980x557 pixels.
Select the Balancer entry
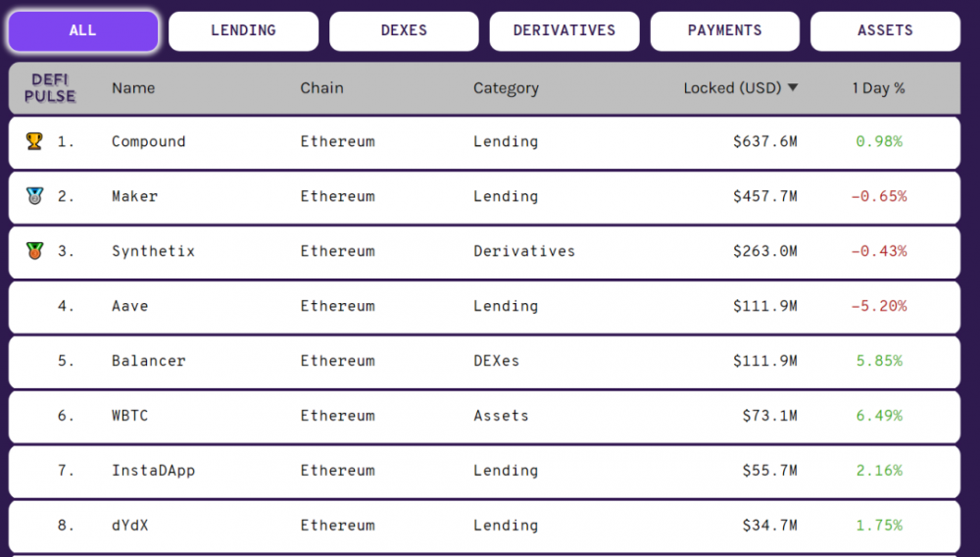[x=148, y=361]
